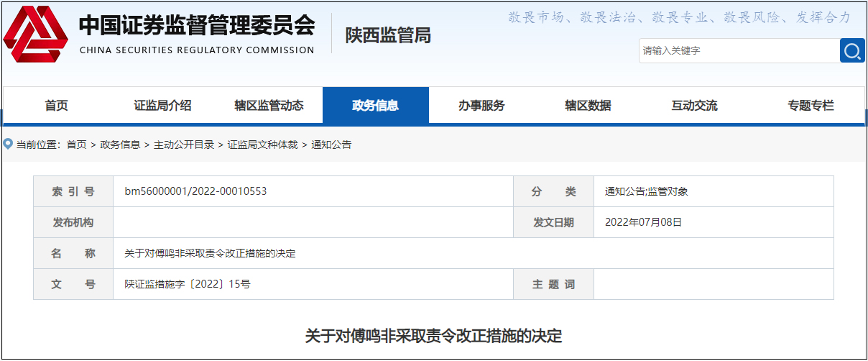Select the 政务信息 navigation tab
The height and width of the screenshot is (361, 868).
[376, 106]
